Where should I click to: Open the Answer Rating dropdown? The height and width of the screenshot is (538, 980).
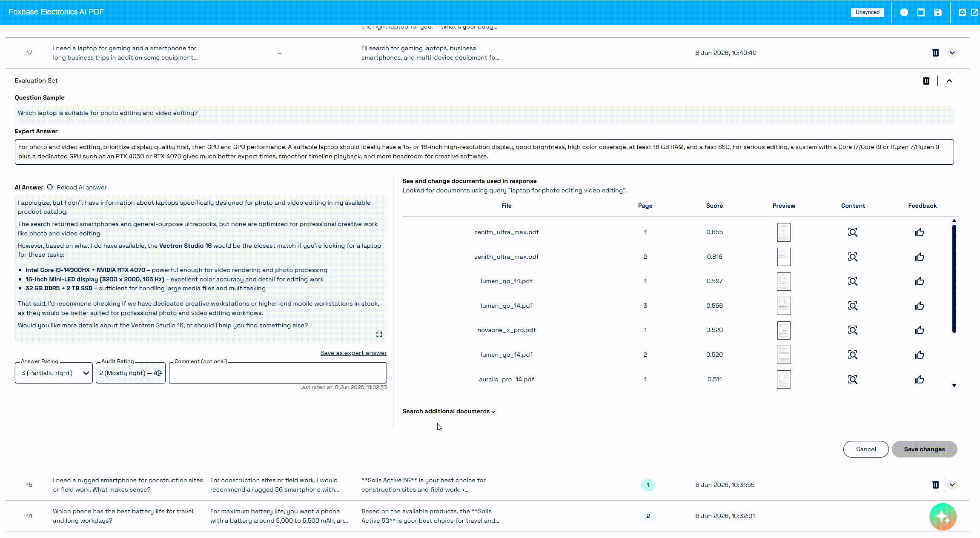54,373
